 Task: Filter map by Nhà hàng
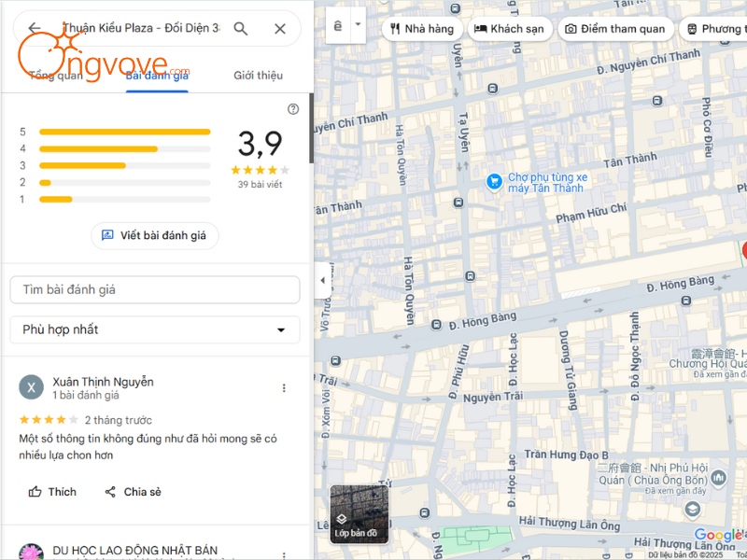point(422,29)
